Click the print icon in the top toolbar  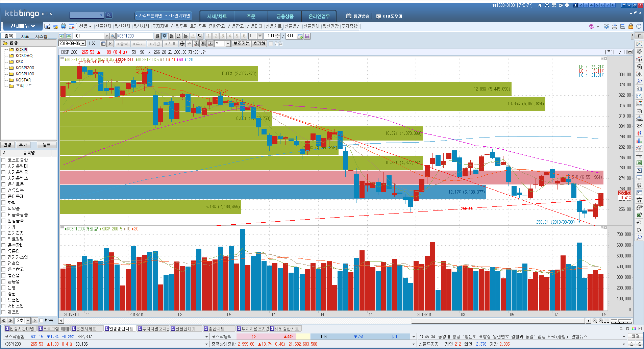click(x=615, y=26)
